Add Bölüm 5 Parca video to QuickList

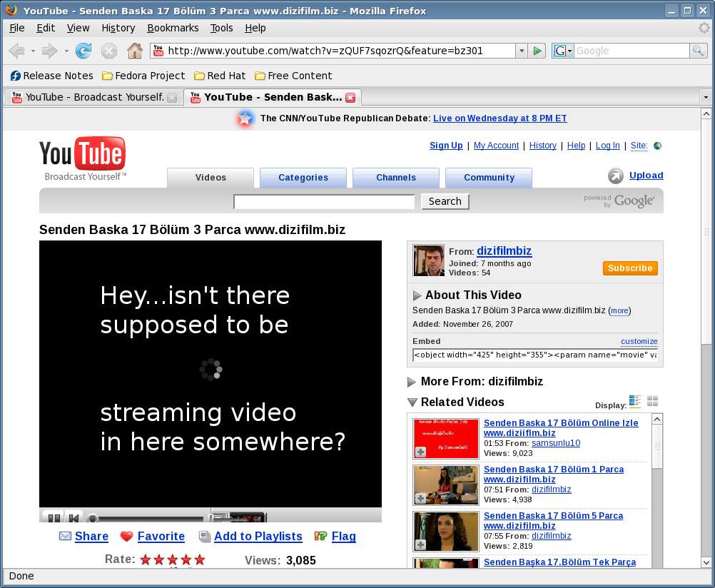[x=420, y=544]
